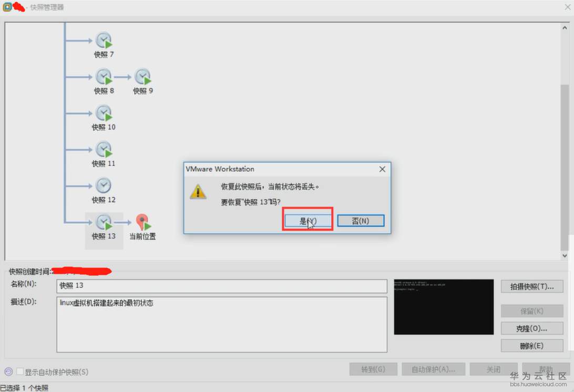Click the vertical scrollbar thumb in tree
574x392 pixels.
(x=565, y=168)
